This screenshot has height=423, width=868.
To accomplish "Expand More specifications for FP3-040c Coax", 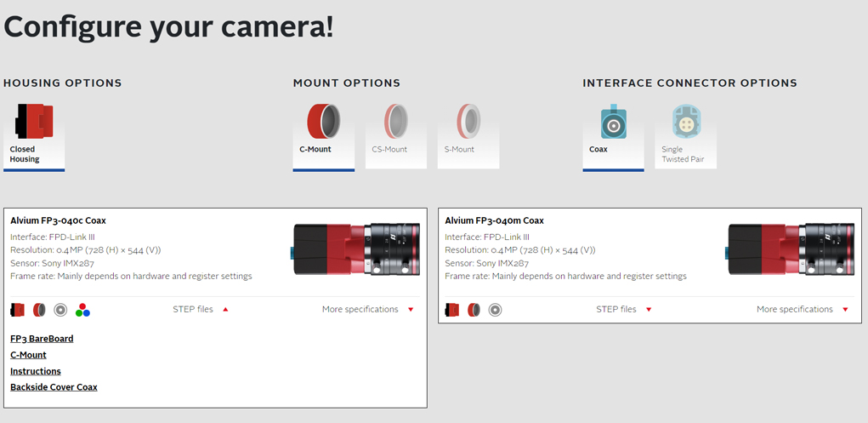I will click(367, 310).
